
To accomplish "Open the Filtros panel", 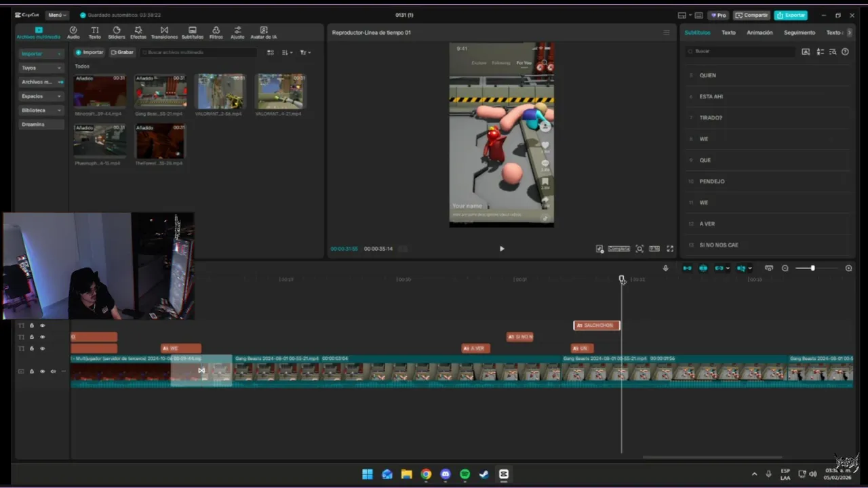I will pos(216,33).
